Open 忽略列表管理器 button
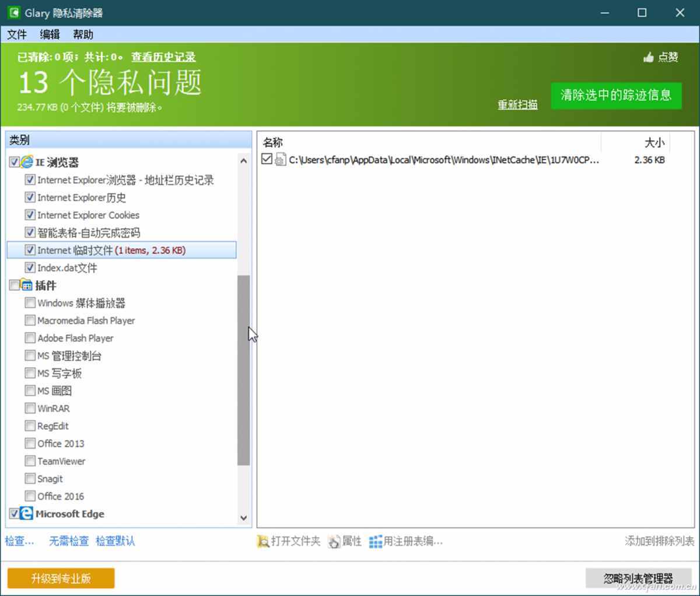This screenshot has height=596, width=700. (638, 578)
